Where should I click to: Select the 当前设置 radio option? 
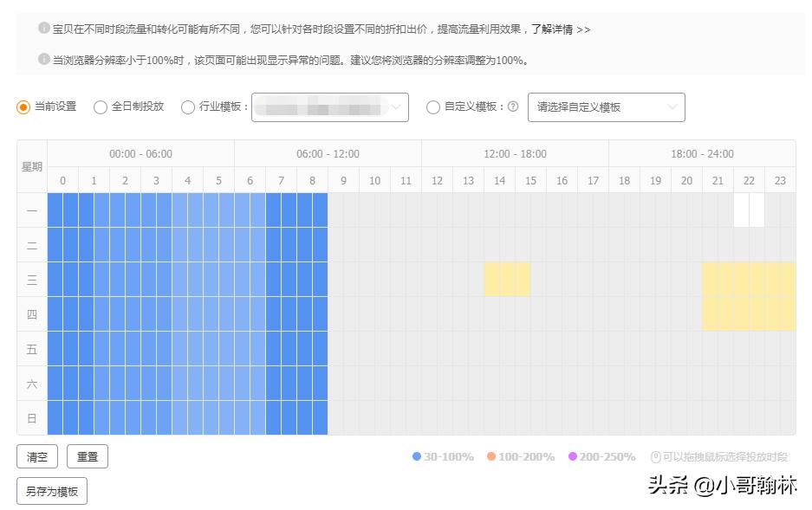click(23, 107)
